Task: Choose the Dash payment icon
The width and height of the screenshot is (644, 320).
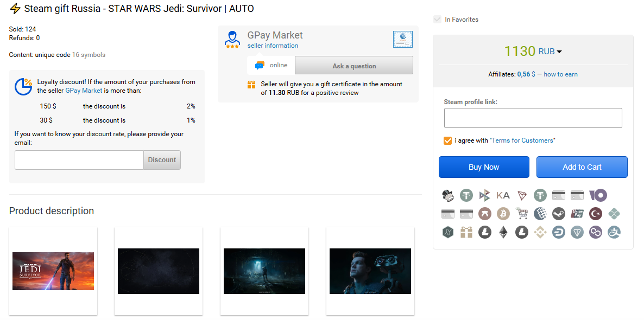Action: pyautogui.click(x=559, y=232)
